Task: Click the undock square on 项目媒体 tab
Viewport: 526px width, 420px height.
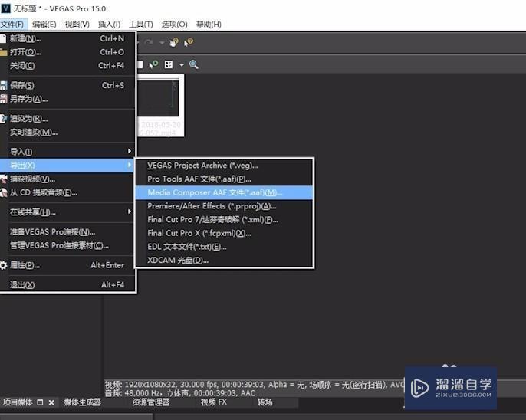Action: coord(40,402)
